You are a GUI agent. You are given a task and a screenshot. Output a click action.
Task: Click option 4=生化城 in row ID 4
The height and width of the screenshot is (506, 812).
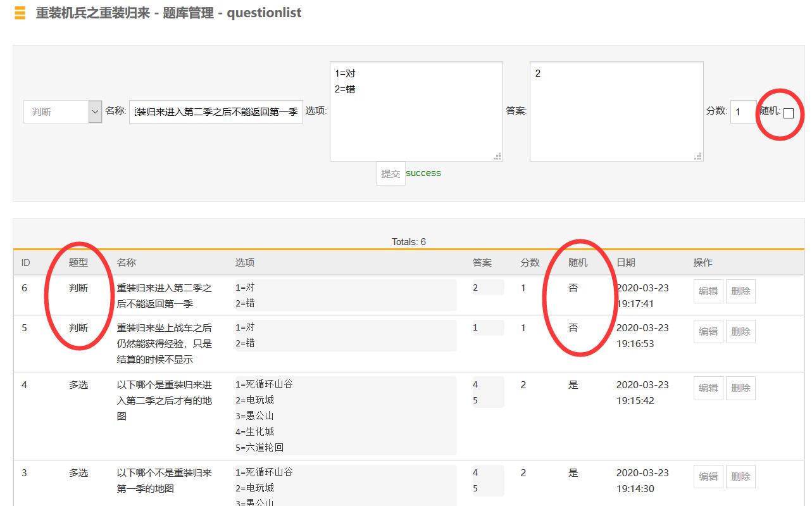(x=255, y=431)
